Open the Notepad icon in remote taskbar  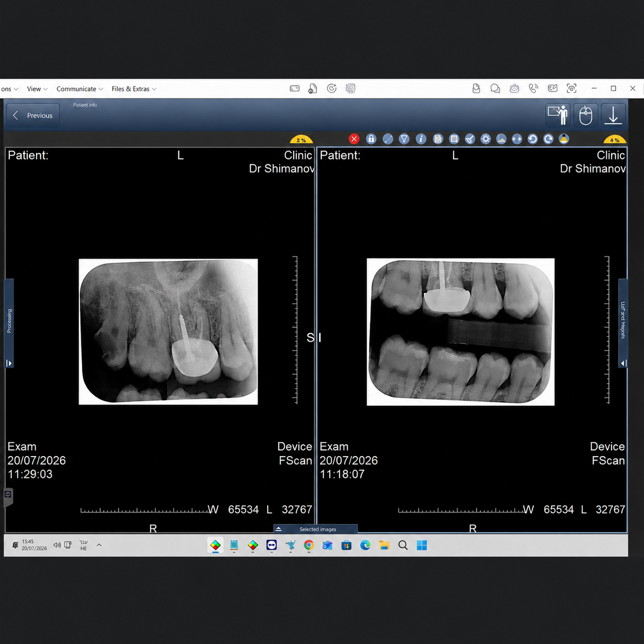coord(234,545)
